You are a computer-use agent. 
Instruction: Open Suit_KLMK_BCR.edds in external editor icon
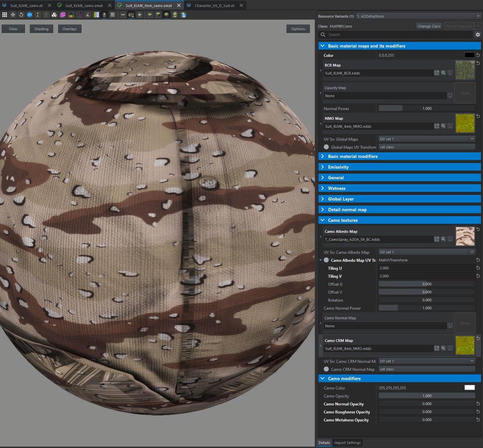pyautogui.click(x=436, y=73)
